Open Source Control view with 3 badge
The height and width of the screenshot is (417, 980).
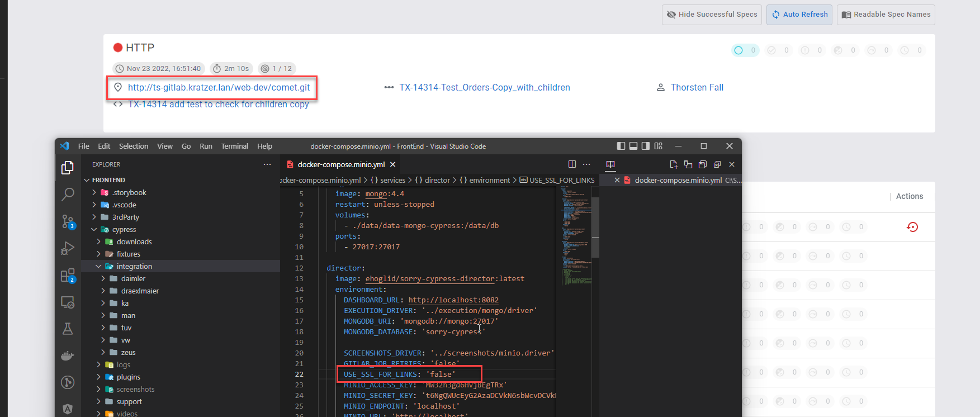[x=68, y=221]
